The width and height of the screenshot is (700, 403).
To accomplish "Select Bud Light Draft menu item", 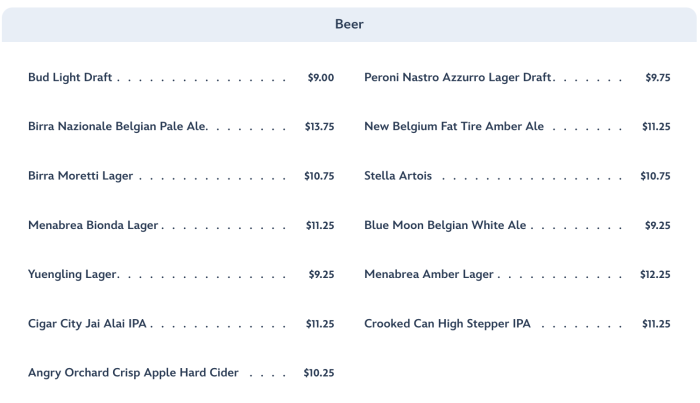I will (x=70, y=78).
